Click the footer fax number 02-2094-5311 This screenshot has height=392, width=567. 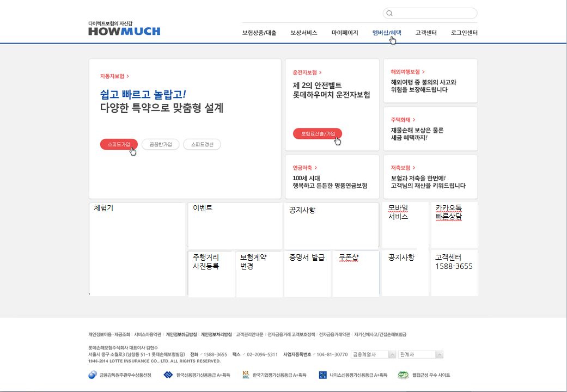tap(262, 354)
